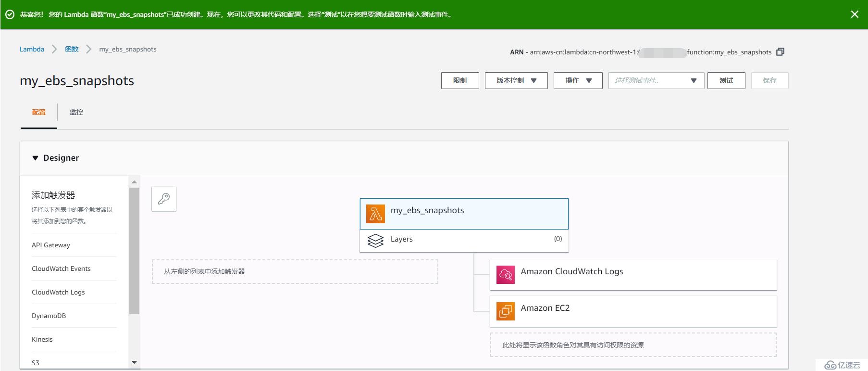Go to the Lambda breadcrumb link
868x371 pixels.
click(32, 49)
